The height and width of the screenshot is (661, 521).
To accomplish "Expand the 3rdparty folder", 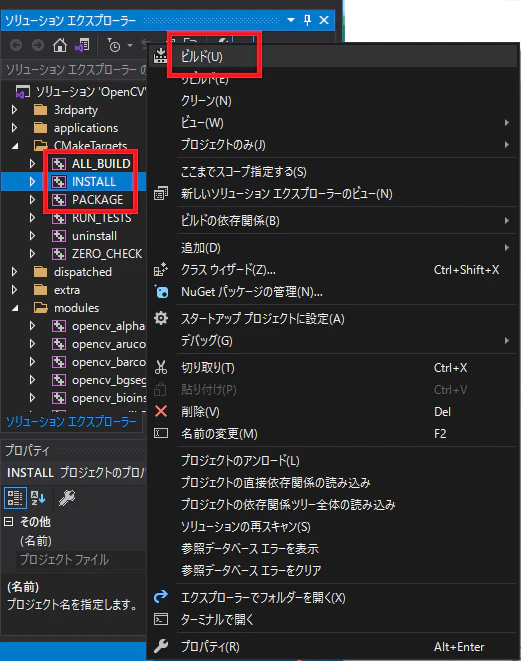I will pos(14,110).
